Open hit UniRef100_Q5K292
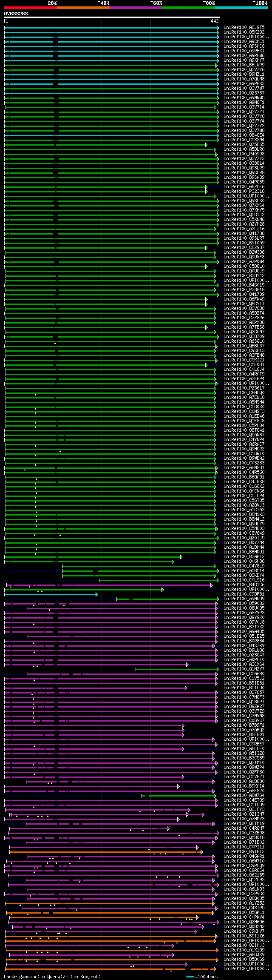This screenshot has height=980, width=272. pos(244,32)
